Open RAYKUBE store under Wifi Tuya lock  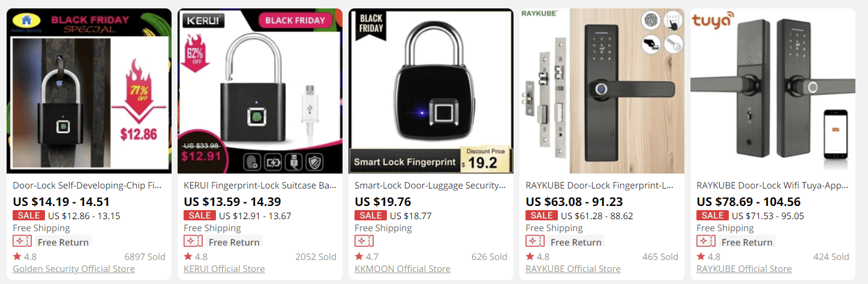tap(744, 268)
